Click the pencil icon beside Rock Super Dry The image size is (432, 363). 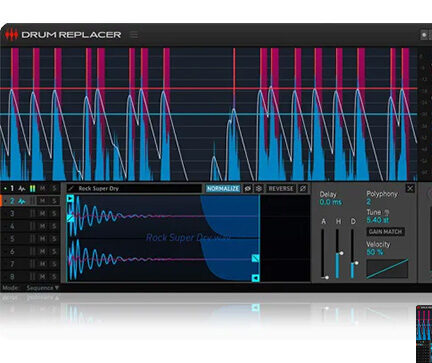[x=71, y=189]
